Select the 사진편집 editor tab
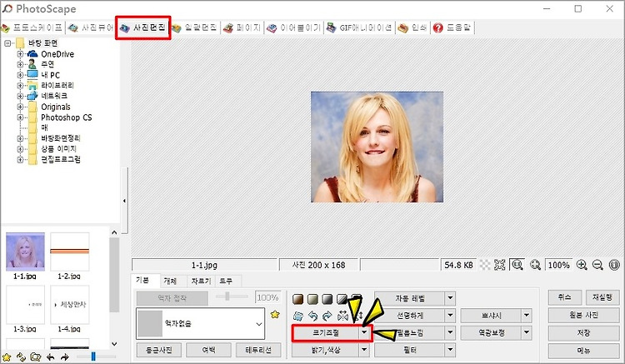The image size is (625, 364). [x=142, y=27]
